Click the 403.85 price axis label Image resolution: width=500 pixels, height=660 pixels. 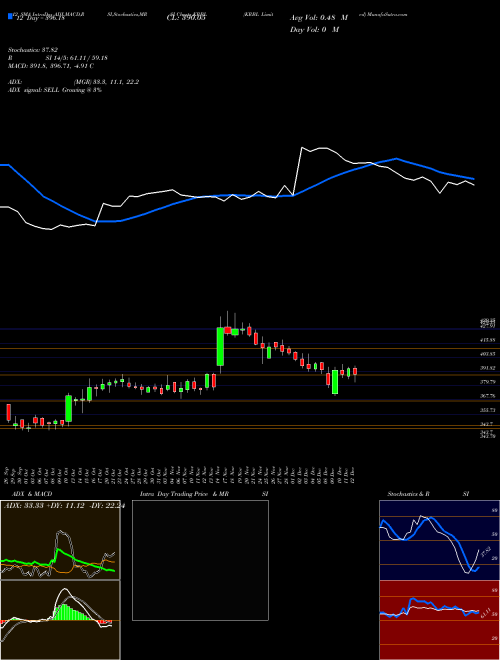point(488,354)
